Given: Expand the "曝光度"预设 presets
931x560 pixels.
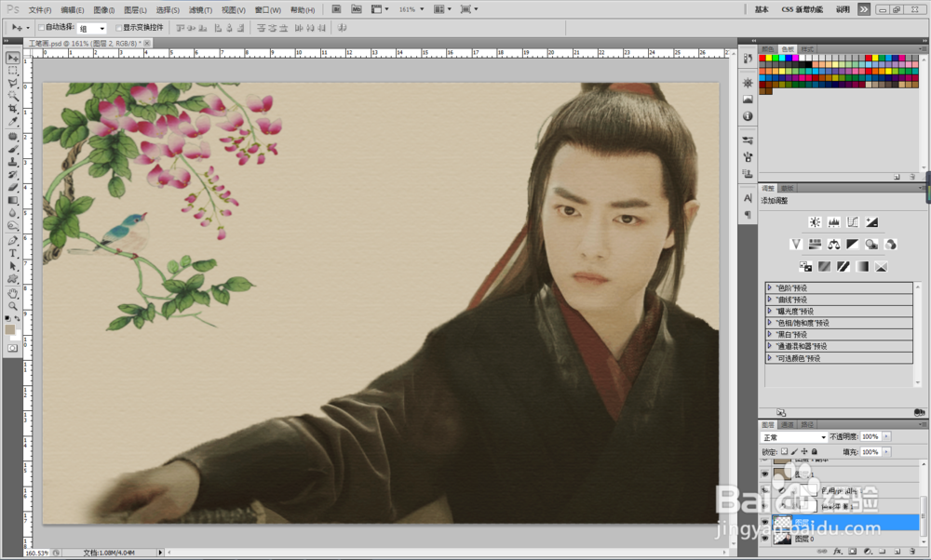Looking at the screenshot, I should tap(770, 311).
